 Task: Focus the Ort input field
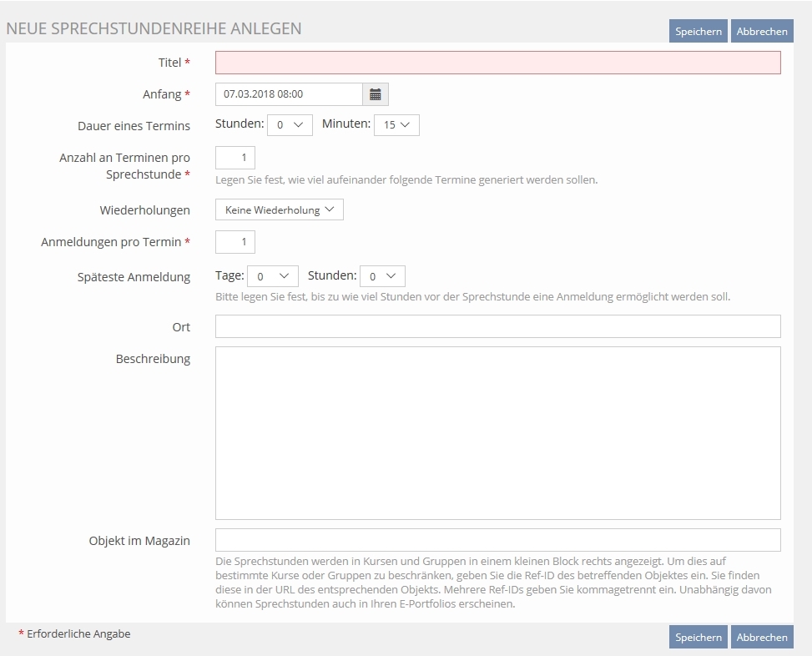pyautogui.click(x=497, y=326)
